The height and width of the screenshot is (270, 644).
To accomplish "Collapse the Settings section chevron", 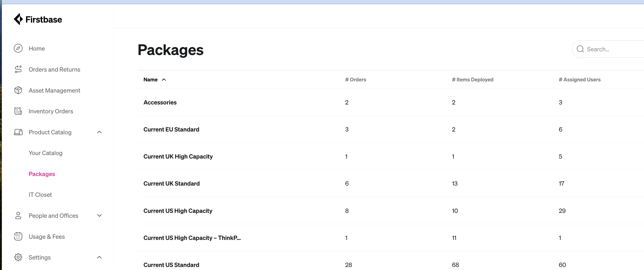I will (x=99, y=257).
